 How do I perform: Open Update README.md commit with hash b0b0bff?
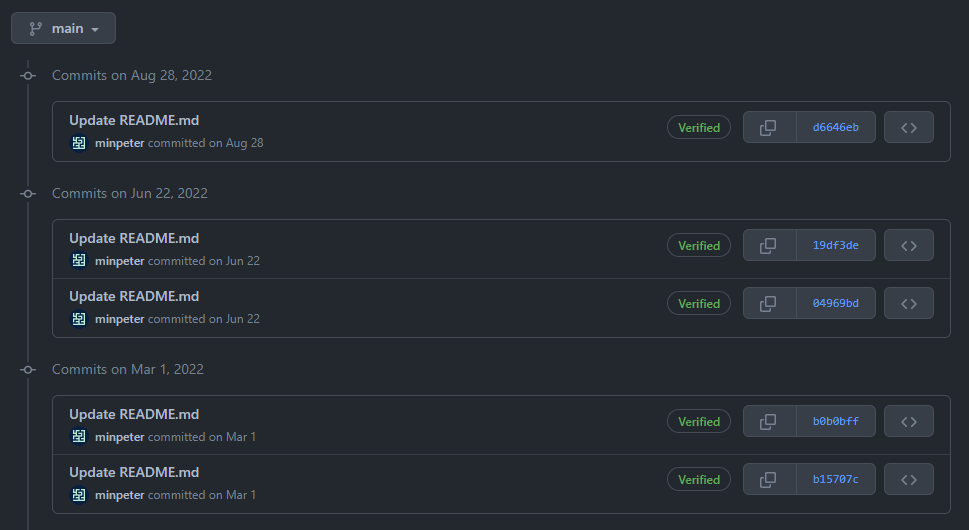point(134,415)
